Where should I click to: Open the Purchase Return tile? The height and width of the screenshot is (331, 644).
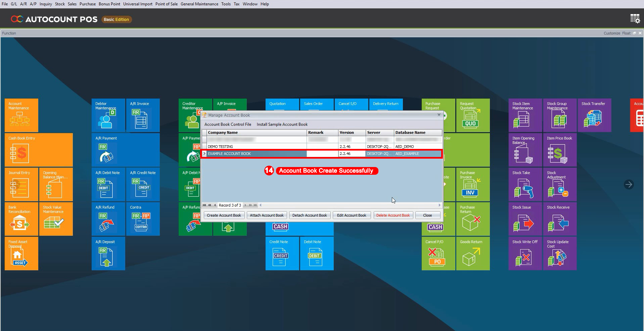473,219
